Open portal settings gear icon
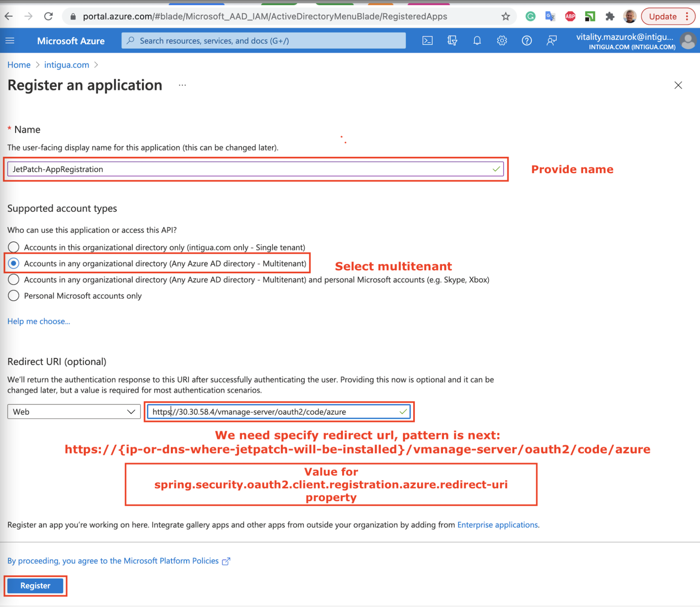 click(502, 41)
